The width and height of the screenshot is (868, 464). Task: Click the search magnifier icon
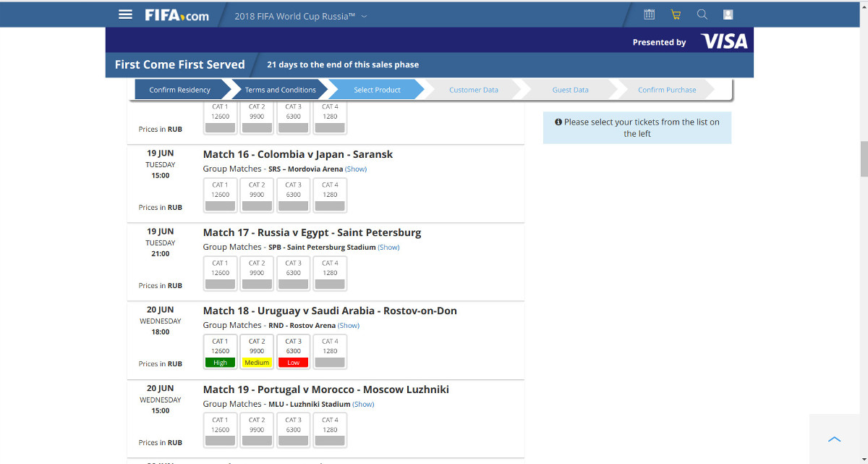(702, 14)
